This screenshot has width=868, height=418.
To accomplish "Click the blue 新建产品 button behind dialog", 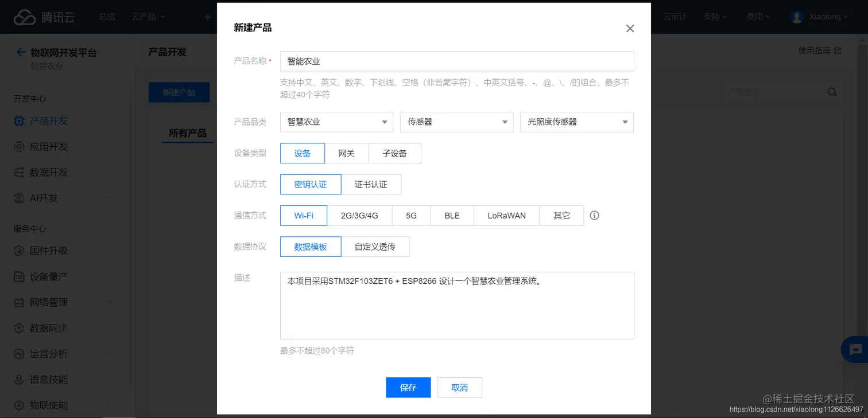I will click(x=179, y=92).
